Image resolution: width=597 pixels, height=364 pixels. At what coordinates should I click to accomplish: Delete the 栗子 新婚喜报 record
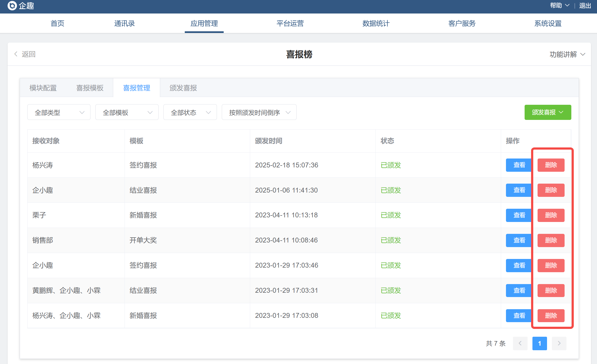tap(551, 215)
